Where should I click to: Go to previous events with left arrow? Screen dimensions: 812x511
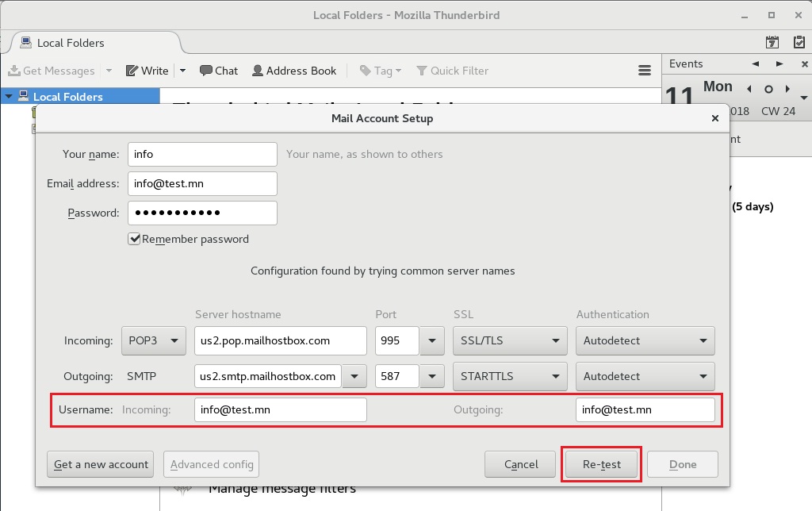click(x=756, y=63)
